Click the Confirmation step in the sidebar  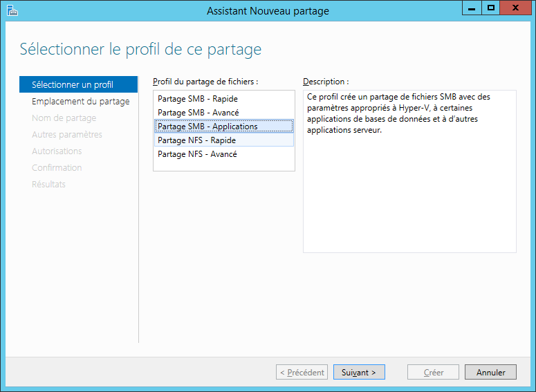tap(57, 168)
